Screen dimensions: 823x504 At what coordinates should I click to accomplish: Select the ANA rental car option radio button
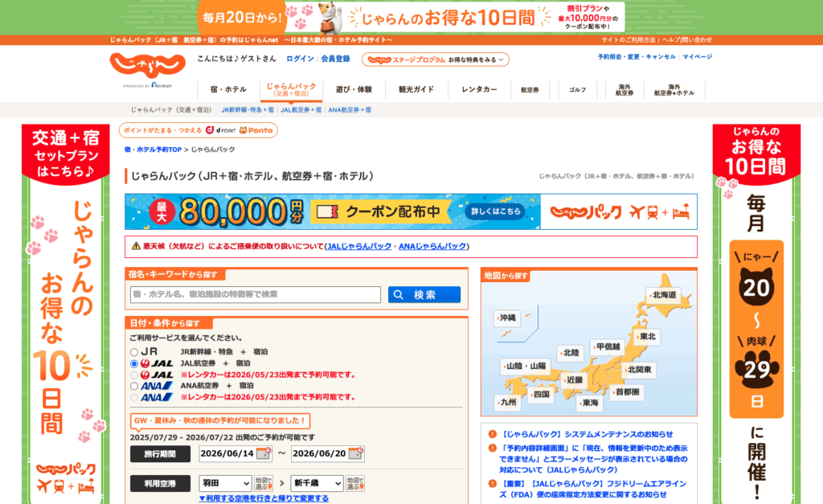click(134, 398)
